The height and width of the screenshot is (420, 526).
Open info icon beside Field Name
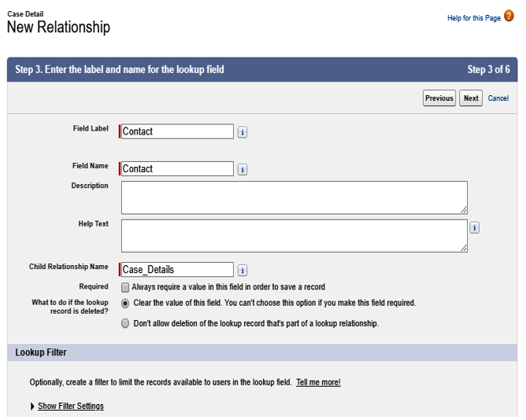click(x=243, y=169)
